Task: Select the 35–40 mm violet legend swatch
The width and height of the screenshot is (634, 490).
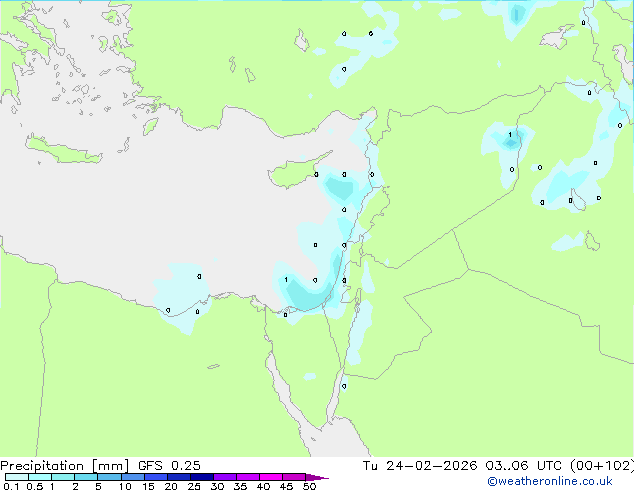Action: click(247, 477)
